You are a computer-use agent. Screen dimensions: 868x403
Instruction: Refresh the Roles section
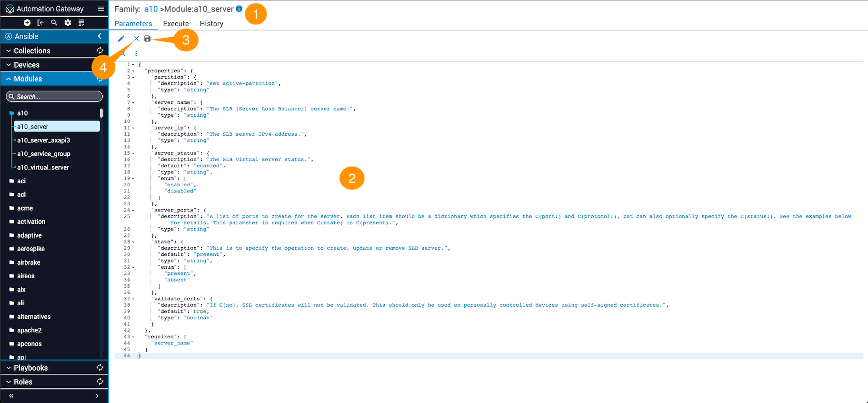100,382
